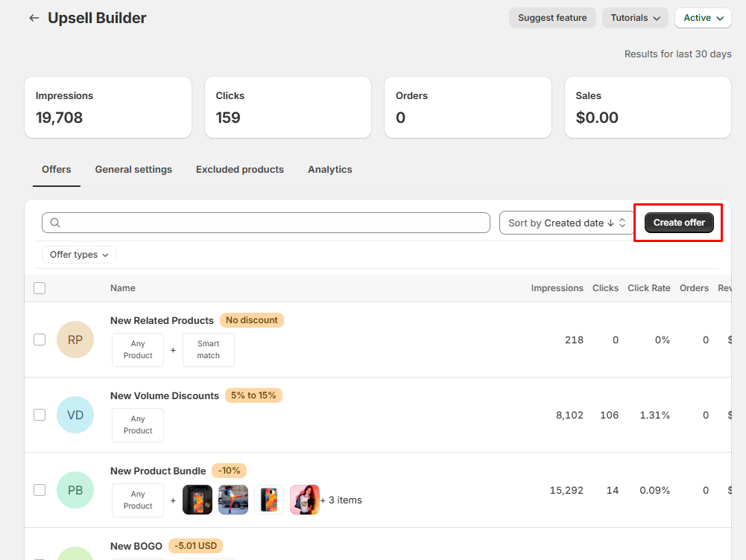Viewport: 746px width, 560px height.
Task: Select the New Product Bundle row checkbox
Action: tap(39, 490)
